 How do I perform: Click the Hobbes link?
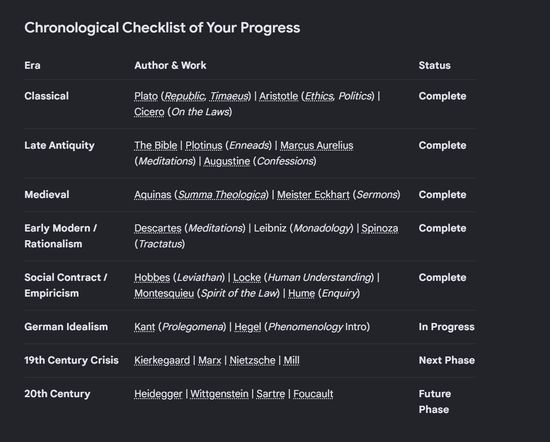pyautogui.click(x=152, y=277)
